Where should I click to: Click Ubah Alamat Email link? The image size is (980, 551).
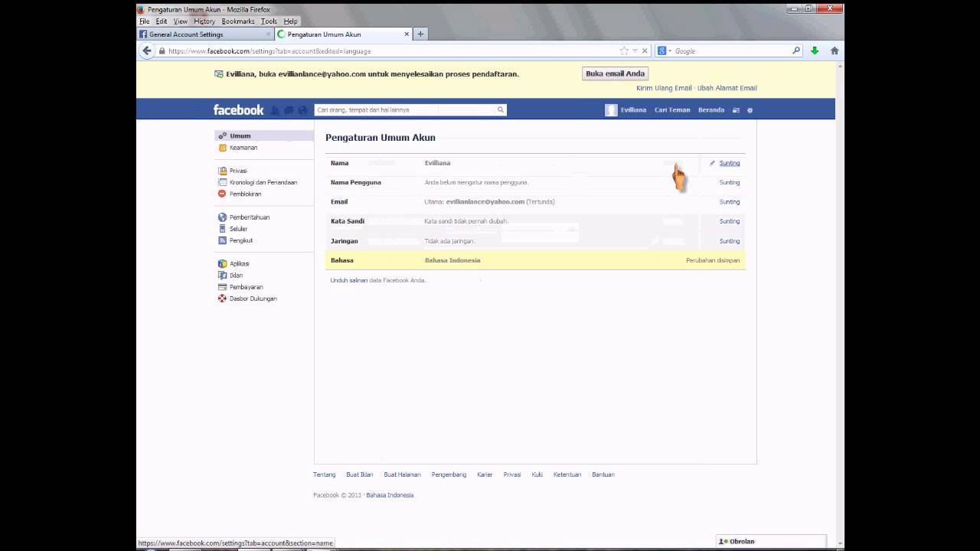coord(727,88)
